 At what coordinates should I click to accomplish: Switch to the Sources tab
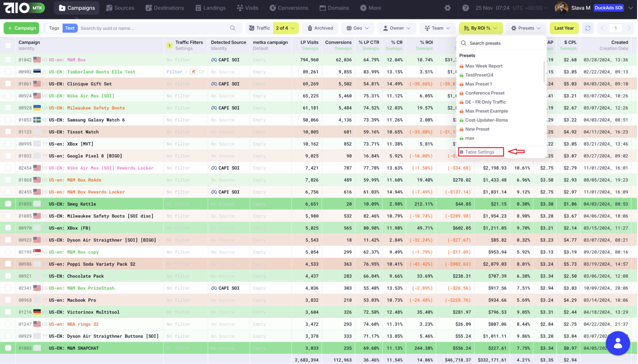120,8
